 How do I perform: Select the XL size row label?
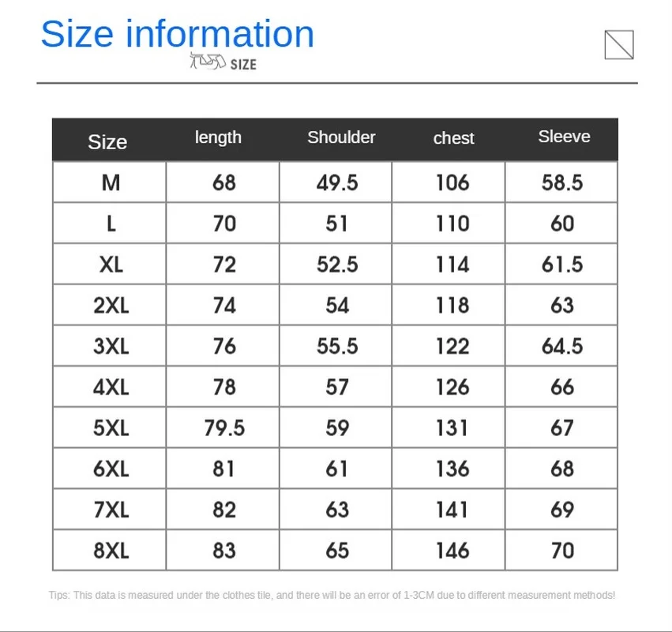111,265
